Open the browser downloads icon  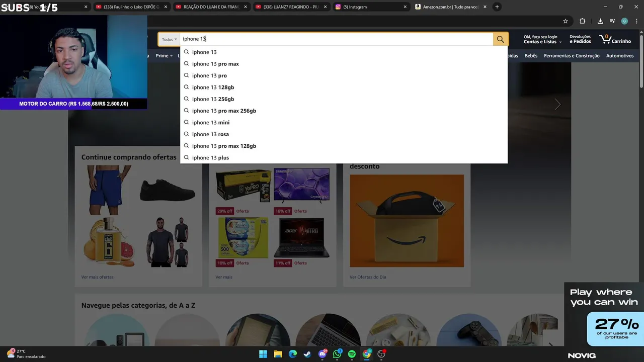pos(600,21)
